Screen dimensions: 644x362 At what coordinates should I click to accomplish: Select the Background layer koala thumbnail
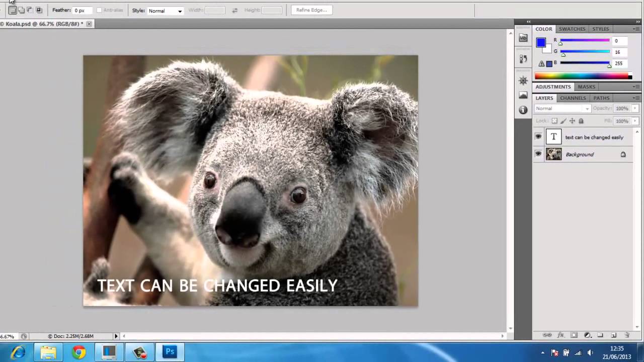click(553, 154)
